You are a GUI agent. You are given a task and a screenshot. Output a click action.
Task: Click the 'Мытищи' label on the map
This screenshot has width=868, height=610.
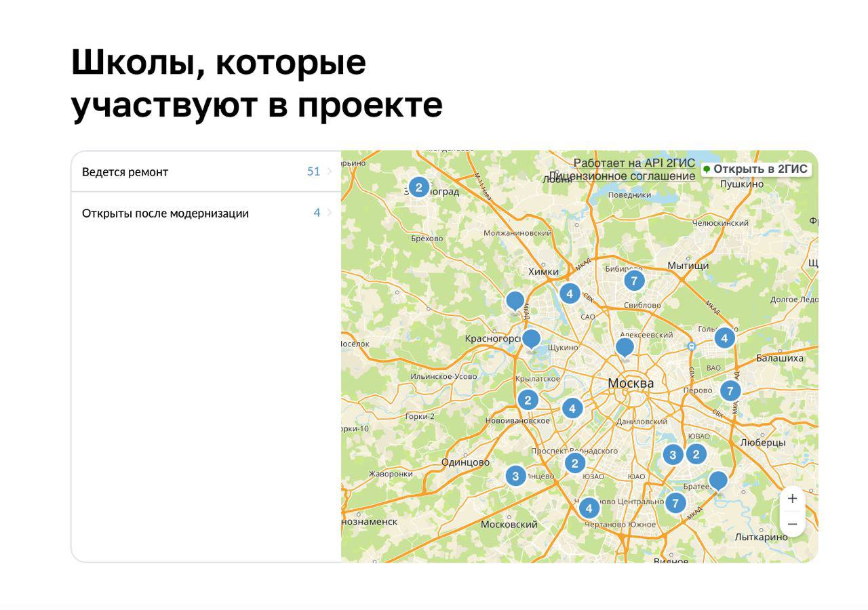click(688, 266)
